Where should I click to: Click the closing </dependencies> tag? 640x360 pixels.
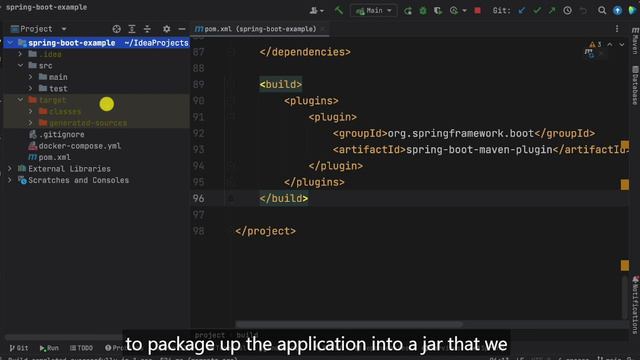coord(305,52)
